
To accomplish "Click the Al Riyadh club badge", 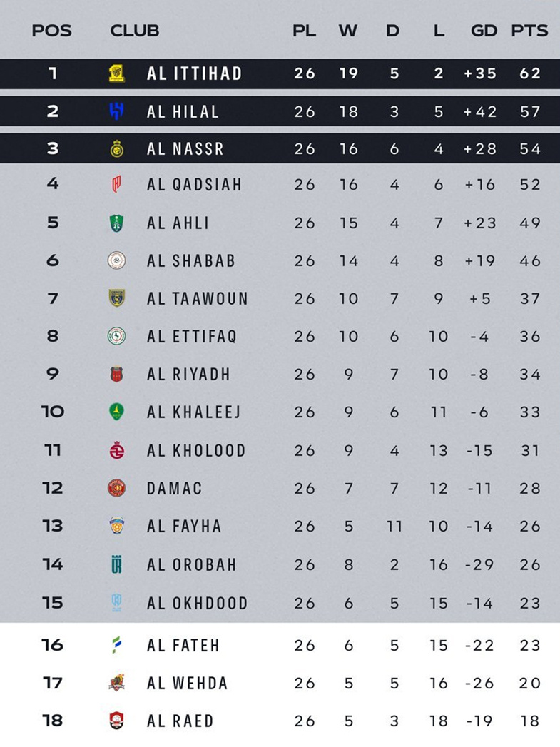I will (117, 374).
